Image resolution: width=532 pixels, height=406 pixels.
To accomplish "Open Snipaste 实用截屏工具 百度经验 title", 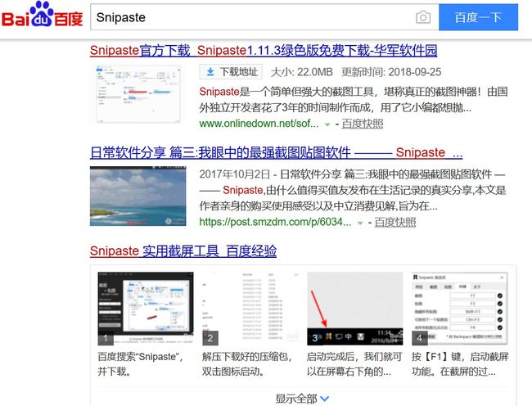I will [183, 251].
